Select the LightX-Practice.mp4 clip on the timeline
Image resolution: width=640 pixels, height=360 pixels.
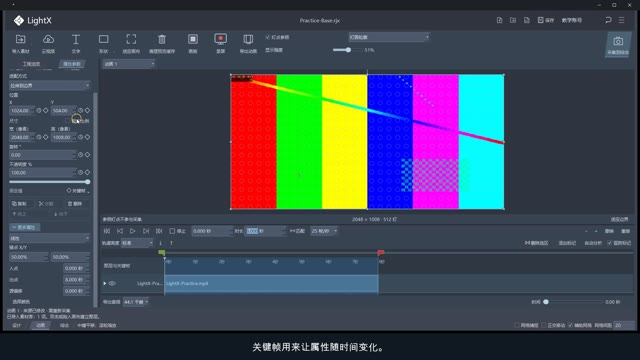pyautogui.click(x=271, y=284)
